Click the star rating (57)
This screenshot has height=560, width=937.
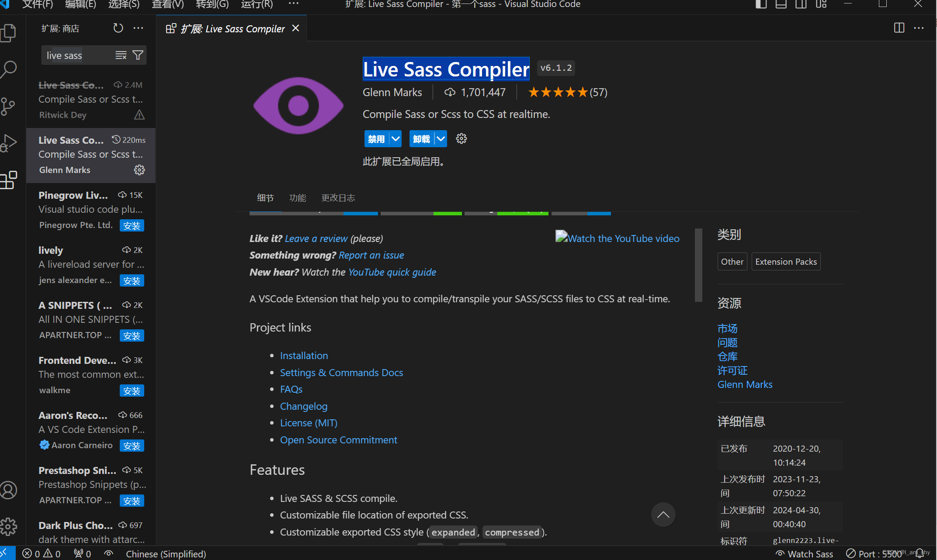coord(567,92)
